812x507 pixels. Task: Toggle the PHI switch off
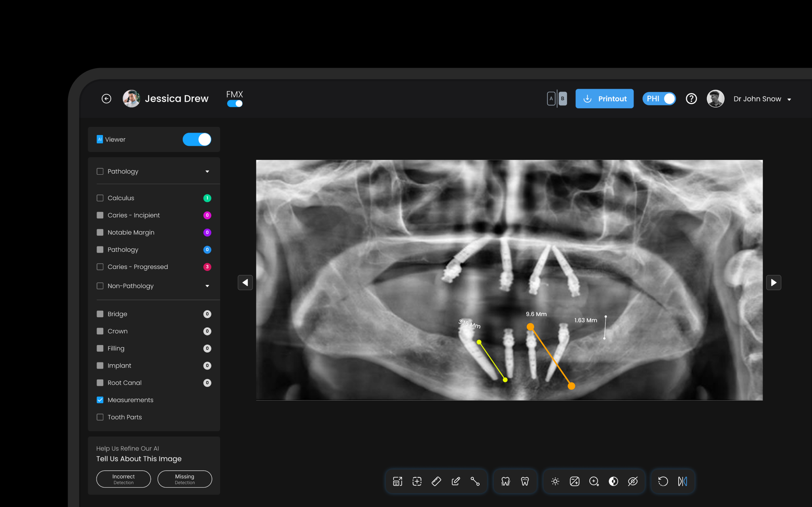pyautogui.click(x=659, y=99)
